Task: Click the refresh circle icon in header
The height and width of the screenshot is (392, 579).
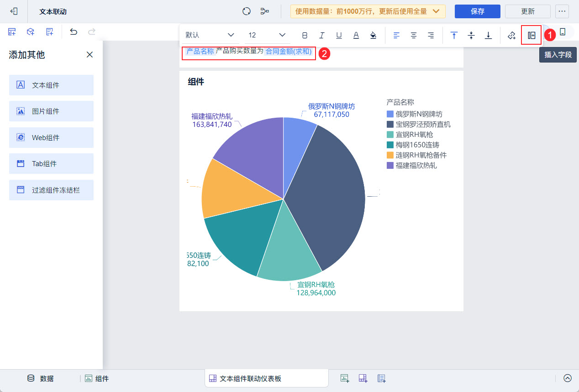Action: pyautogui.click(x=247, y=11)
